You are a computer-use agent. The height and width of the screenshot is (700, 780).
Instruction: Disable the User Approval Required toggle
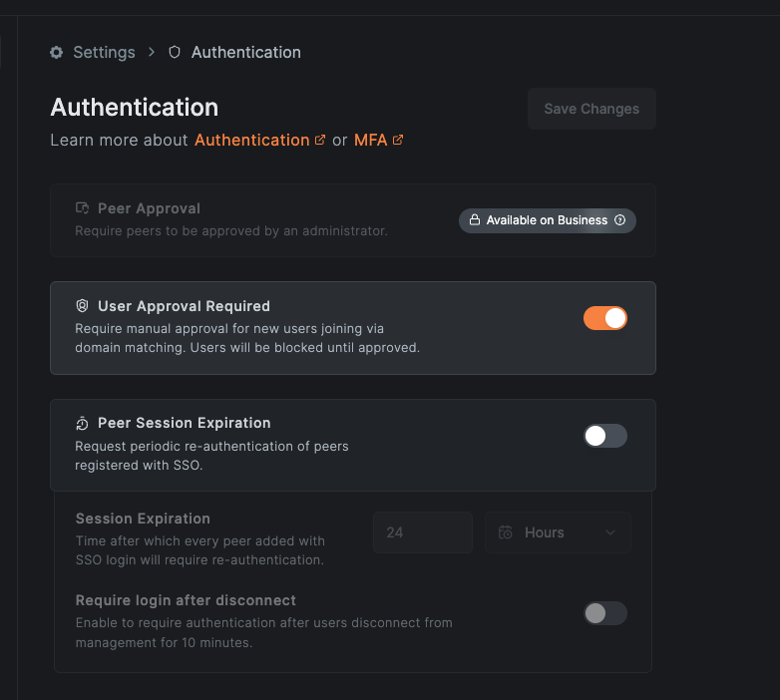604,318
